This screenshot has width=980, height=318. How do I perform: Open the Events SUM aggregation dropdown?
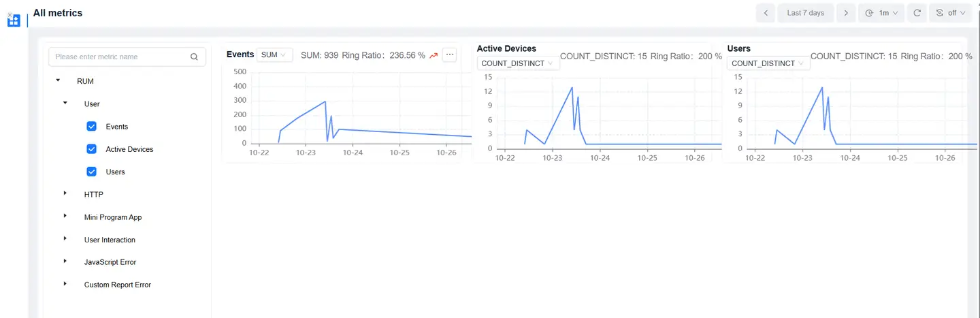pyautogui.click(x=274, y=54)
